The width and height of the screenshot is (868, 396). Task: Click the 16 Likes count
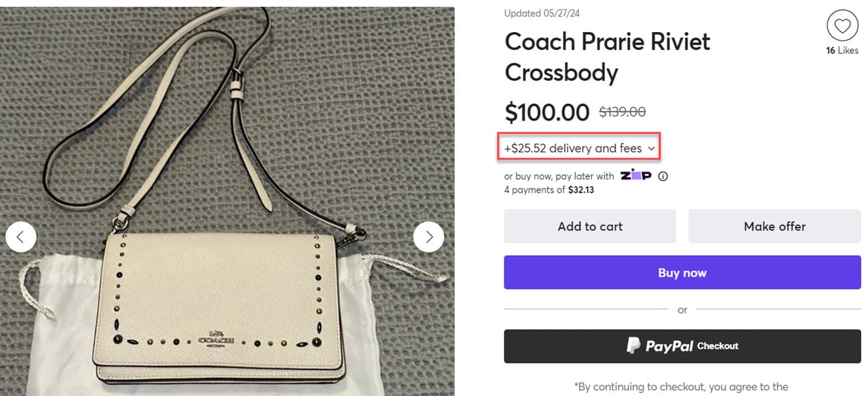coord(842,51)
